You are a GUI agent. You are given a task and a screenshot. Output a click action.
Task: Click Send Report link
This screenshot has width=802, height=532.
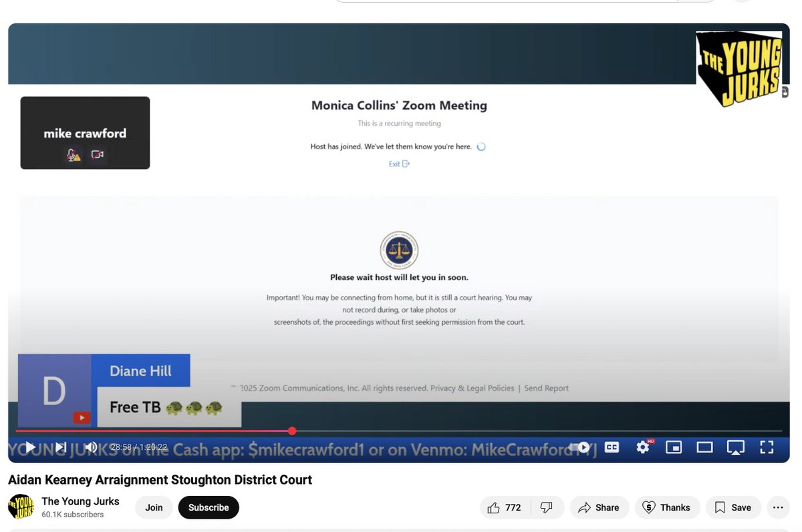coord(546,388)
